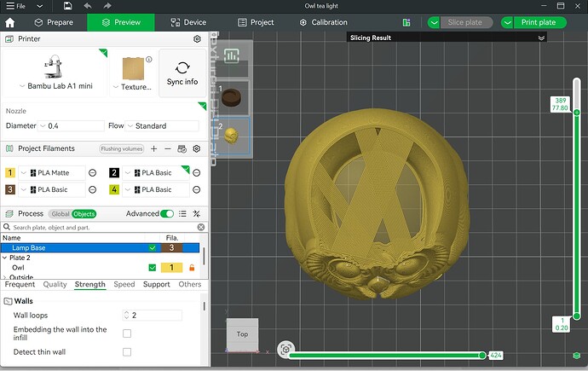Go to the home screen icon
This screenshot has height=371, width=588.
coord(10,22)
